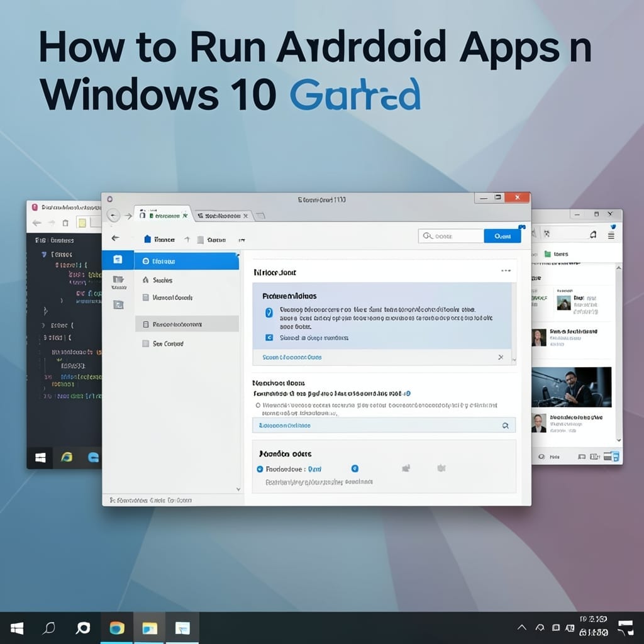Click the small blue square icon in blue card

[x=269, y=338]
